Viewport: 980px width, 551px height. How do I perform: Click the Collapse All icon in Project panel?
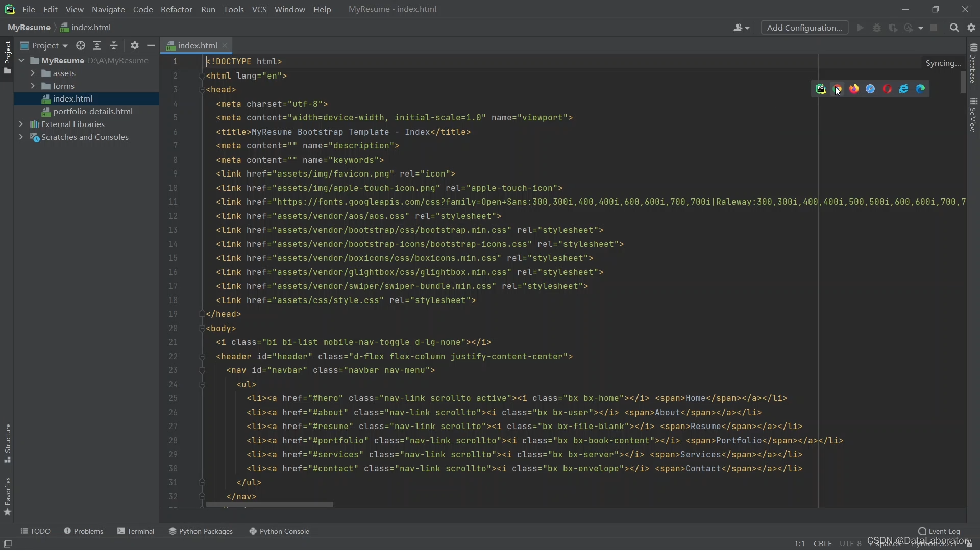(114, 46)
